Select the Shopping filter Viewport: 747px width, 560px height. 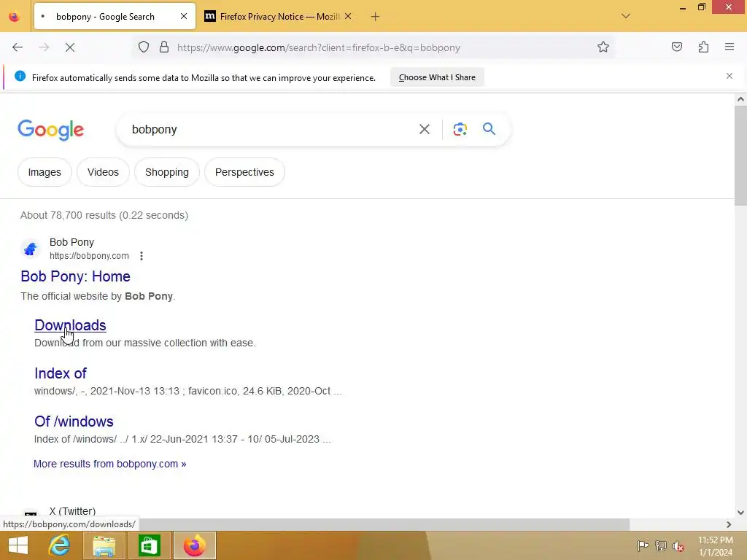pos(167,172)
